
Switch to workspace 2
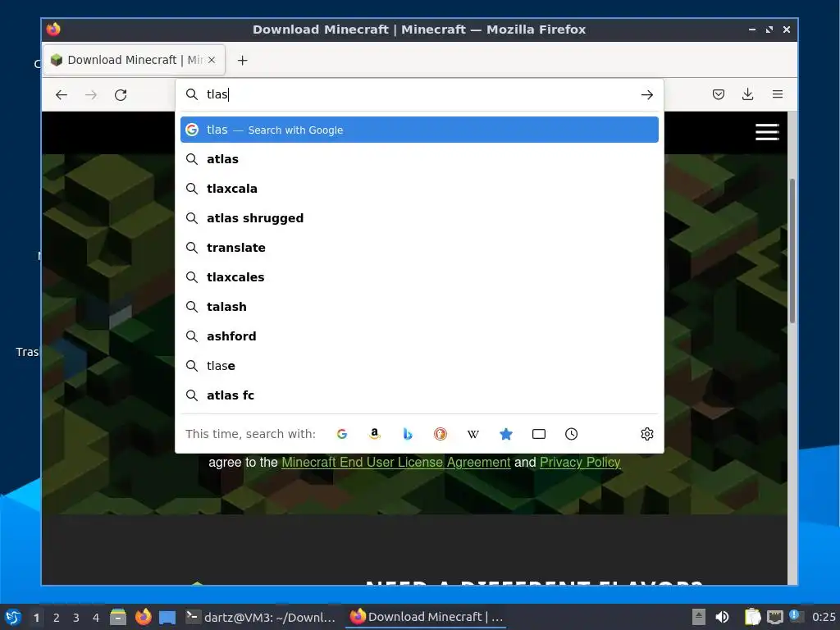pos(57,618)
